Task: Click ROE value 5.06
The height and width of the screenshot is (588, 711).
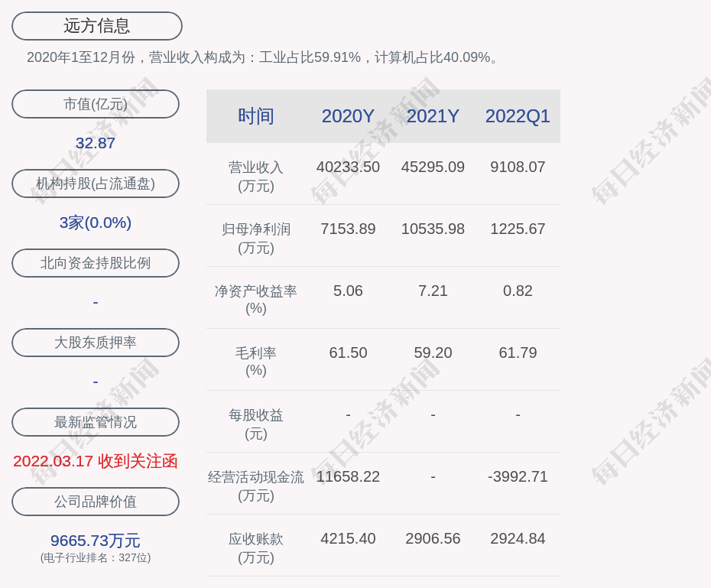Action: coord(348,291)
